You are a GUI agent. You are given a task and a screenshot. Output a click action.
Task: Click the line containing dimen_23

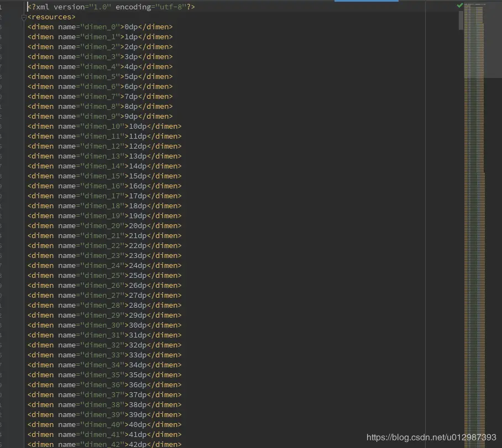coord(104,255)
